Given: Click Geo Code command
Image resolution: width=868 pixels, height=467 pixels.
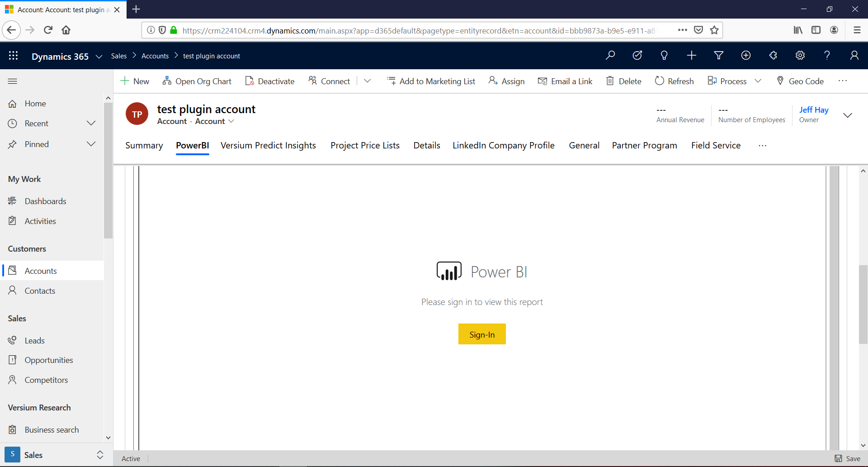Looking at the screenshot, I should [800, 81].
